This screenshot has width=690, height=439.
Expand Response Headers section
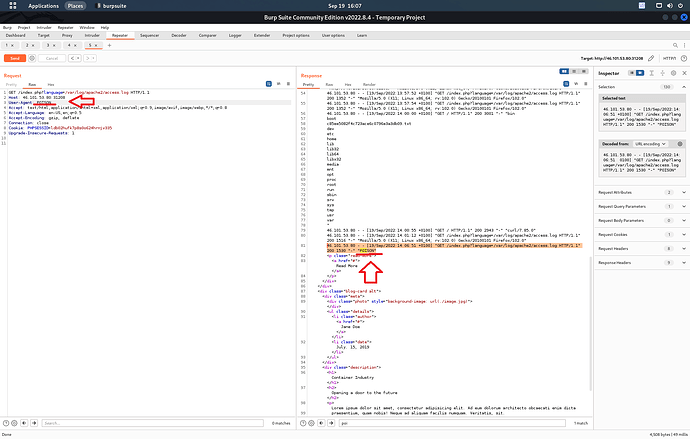pyautogui.click(x=684, y=263)
